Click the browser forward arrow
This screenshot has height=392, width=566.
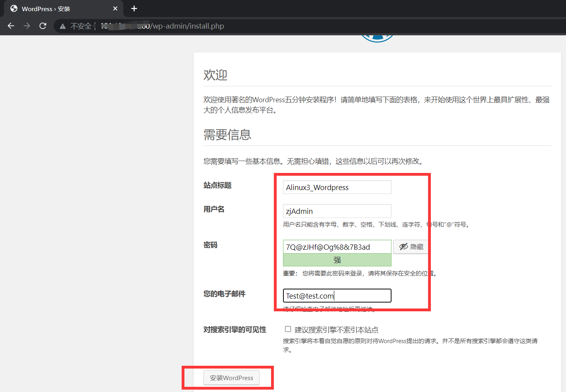(27, 26)
